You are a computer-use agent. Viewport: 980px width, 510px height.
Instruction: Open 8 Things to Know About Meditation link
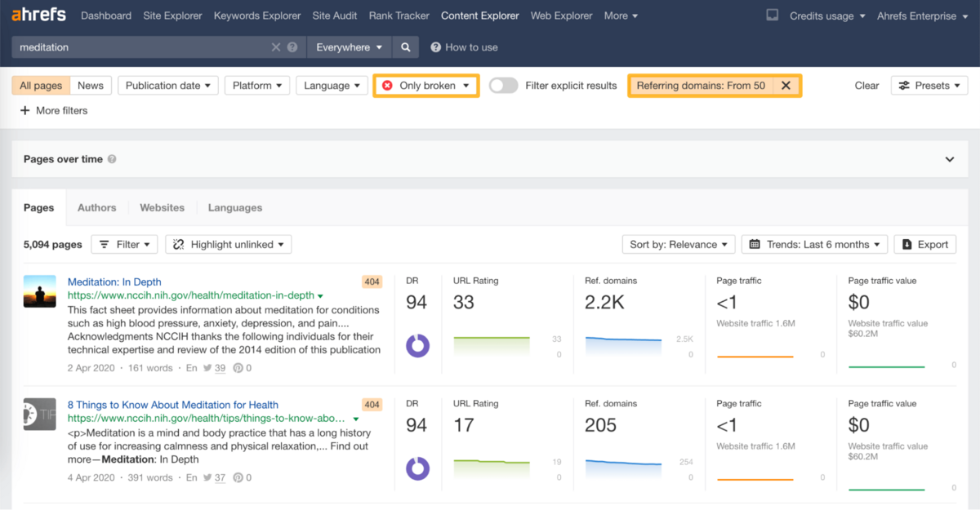point(173,405)
